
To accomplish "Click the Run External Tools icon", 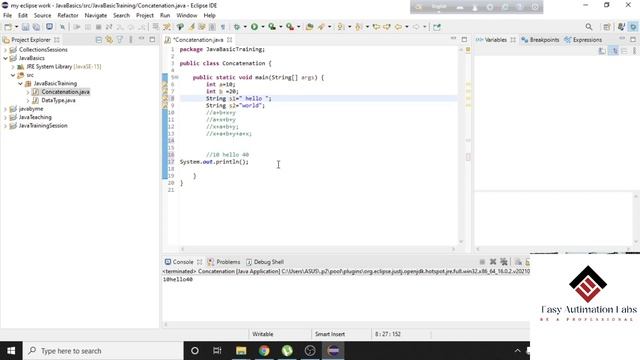I will click(x=290, y=27).
